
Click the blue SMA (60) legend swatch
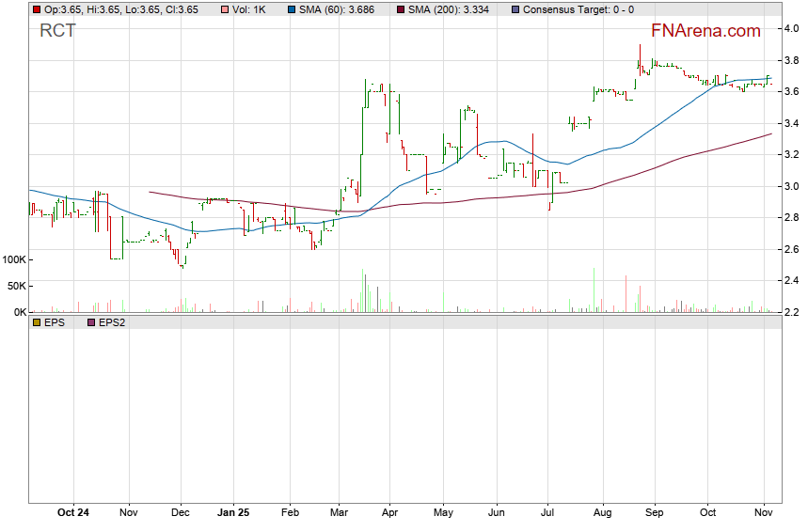(x=291, y=9)
